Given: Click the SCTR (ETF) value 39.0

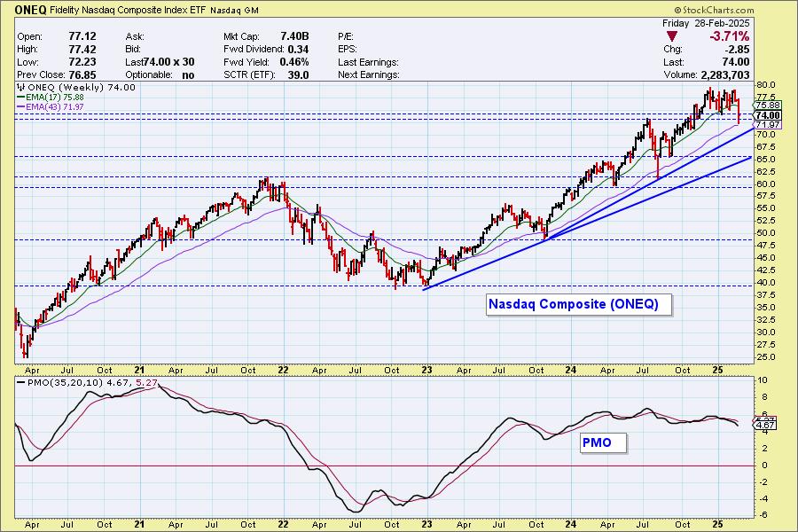Looking at the screenshot, I should click(298, 74).
